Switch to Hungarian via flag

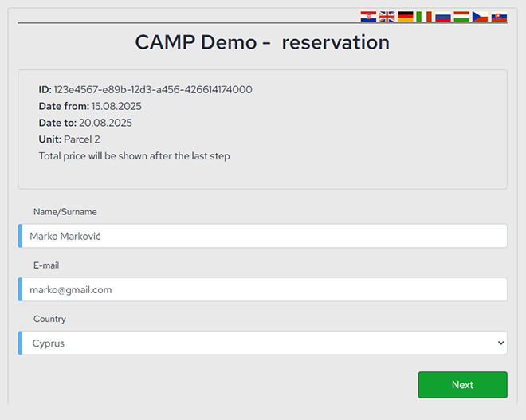461,16
